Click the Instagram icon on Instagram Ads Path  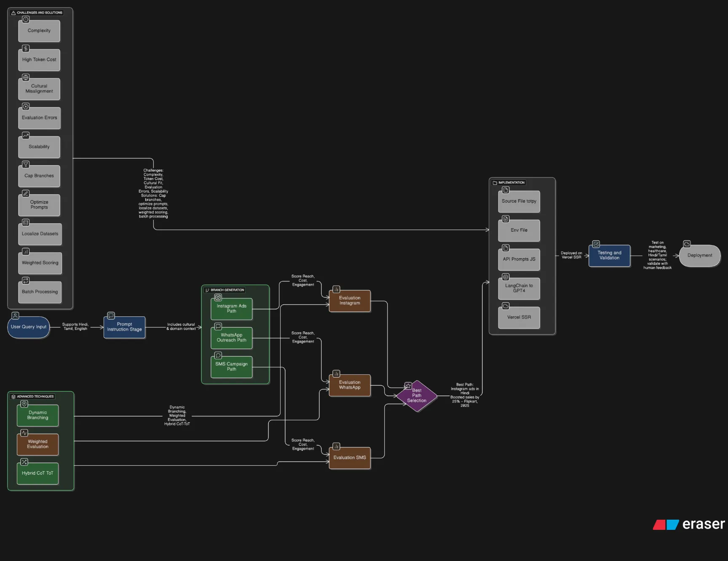[218, 297]
